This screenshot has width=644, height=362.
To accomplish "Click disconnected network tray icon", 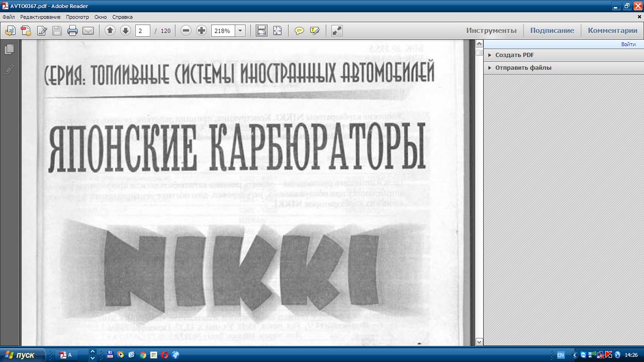I will coord(601,355).
